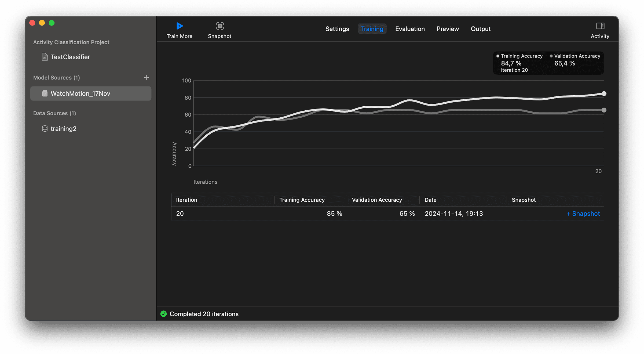Switch to the Evaluation tab

pyautogui.click(x=410, y=29)
